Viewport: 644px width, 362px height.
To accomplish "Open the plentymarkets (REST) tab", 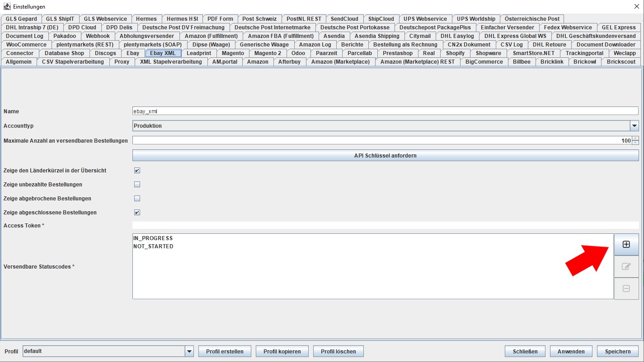I will [85, 45].
